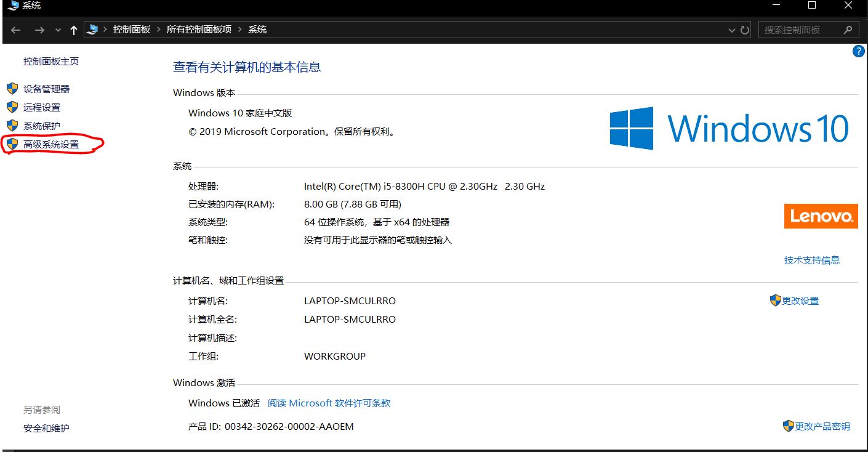Click computer name LAPTOP-SMCULRRO beside 计算机名
The height and width of the screenshot is (452, 868).
coord(350,301)
